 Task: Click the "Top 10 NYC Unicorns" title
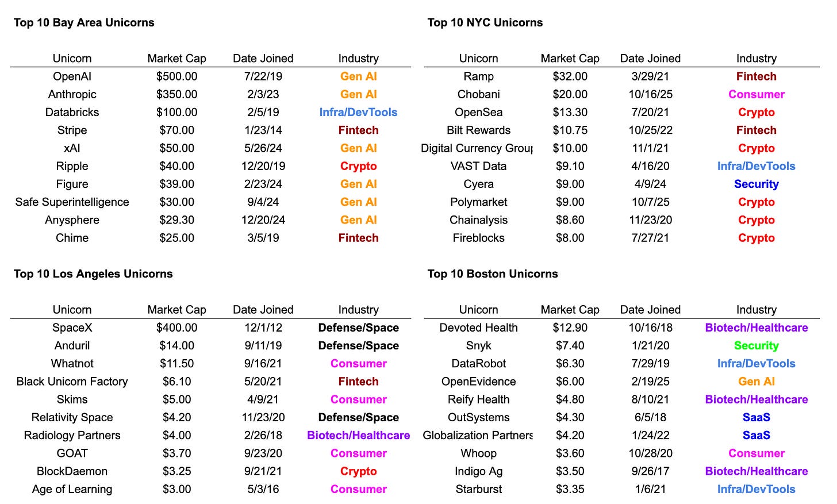[x=485, y=22]
